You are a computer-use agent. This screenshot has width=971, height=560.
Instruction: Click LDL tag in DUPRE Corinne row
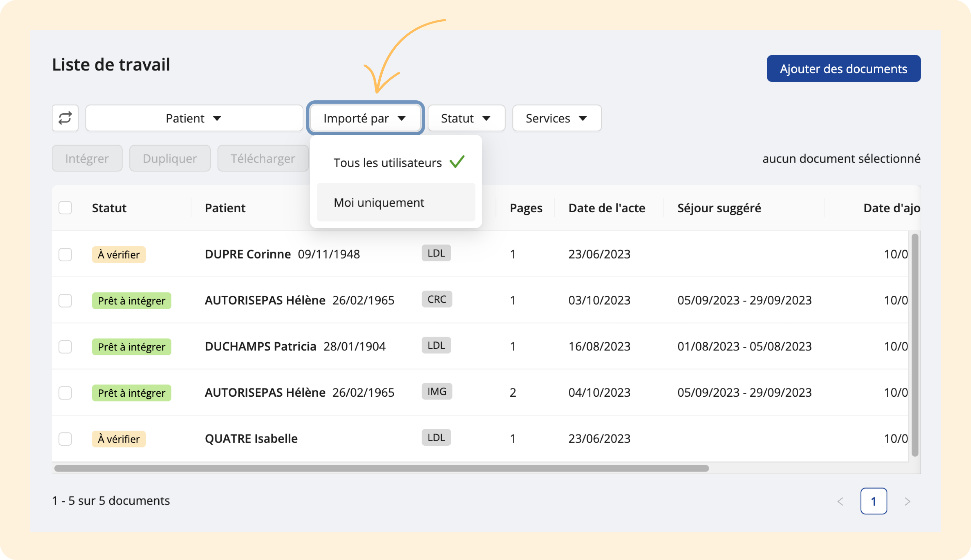coord(436,253)
